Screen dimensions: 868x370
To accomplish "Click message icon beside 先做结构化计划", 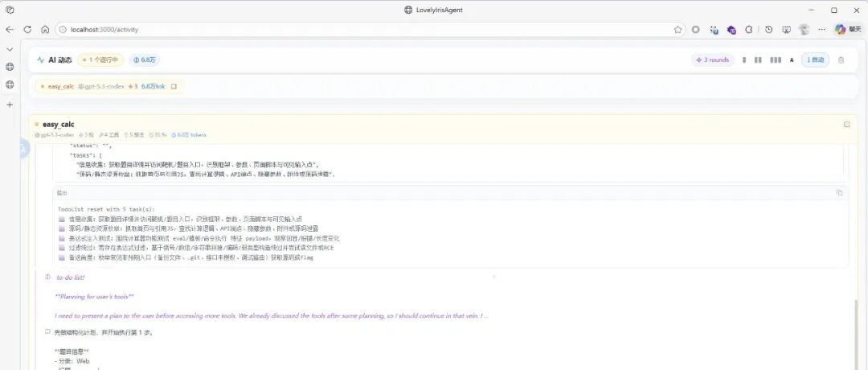I will coord(47,332).
